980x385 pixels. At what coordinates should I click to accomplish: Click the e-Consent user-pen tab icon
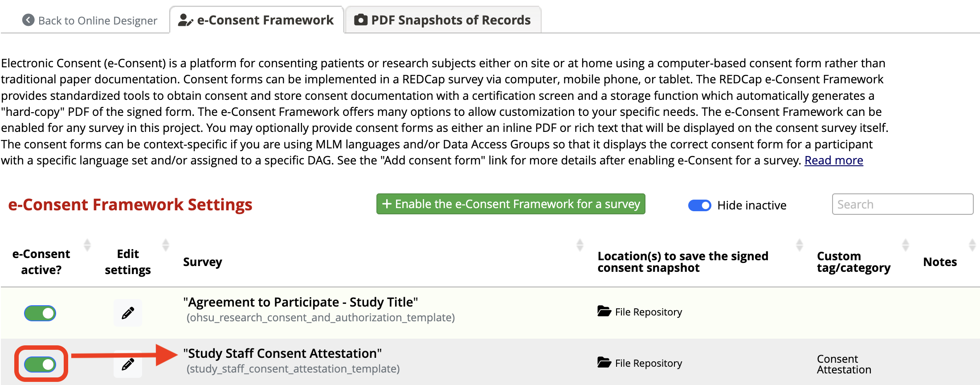[x=185, y=20]
